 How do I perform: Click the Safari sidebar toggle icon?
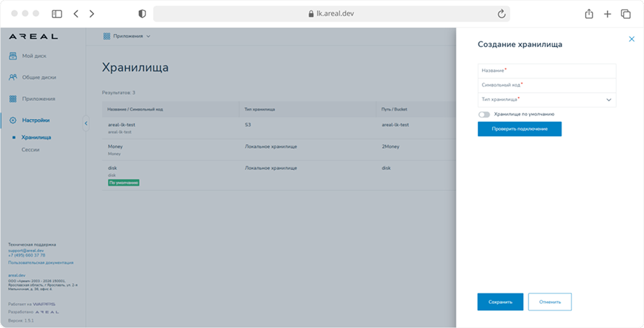pyautogui.click(x=57, y=14)
